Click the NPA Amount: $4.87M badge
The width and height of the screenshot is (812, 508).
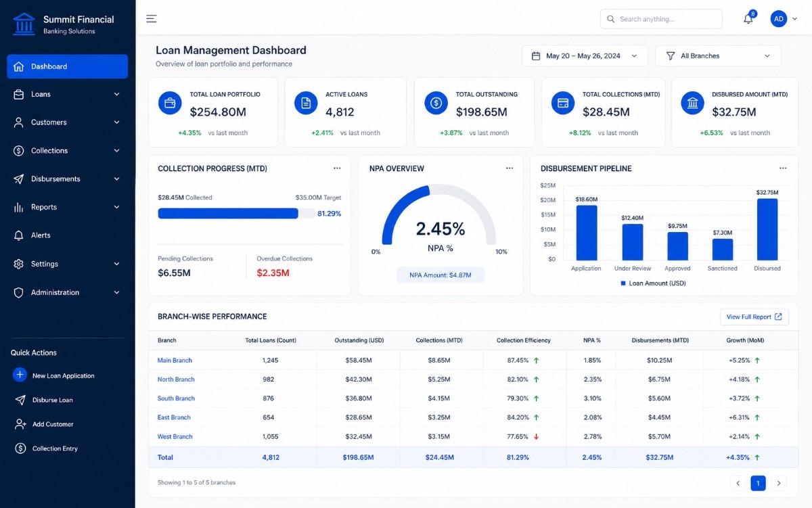(441, 275)
